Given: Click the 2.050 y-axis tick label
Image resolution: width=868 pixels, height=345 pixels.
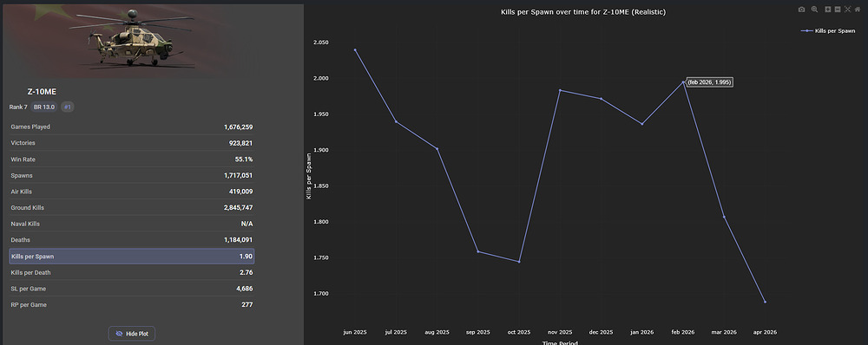Looking at the screenshot, I should coord(321,42).
